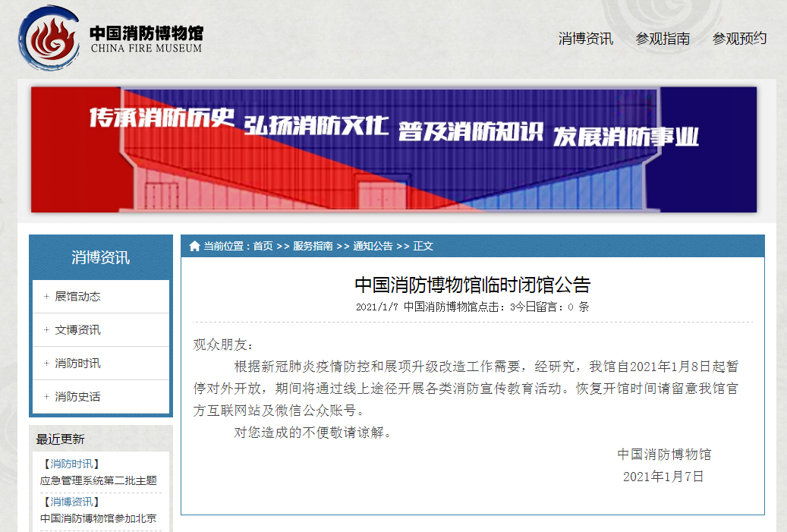Click the 消博资讯 sidebar panel header
The image size is (787, 532).
[101, 257]
